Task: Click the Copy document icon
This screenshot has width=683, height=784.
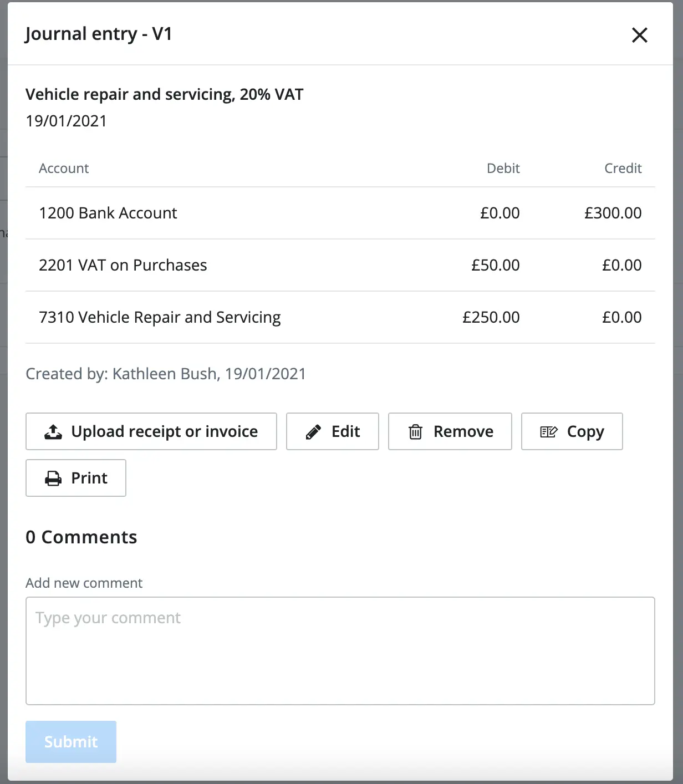Action: point(549,432)
